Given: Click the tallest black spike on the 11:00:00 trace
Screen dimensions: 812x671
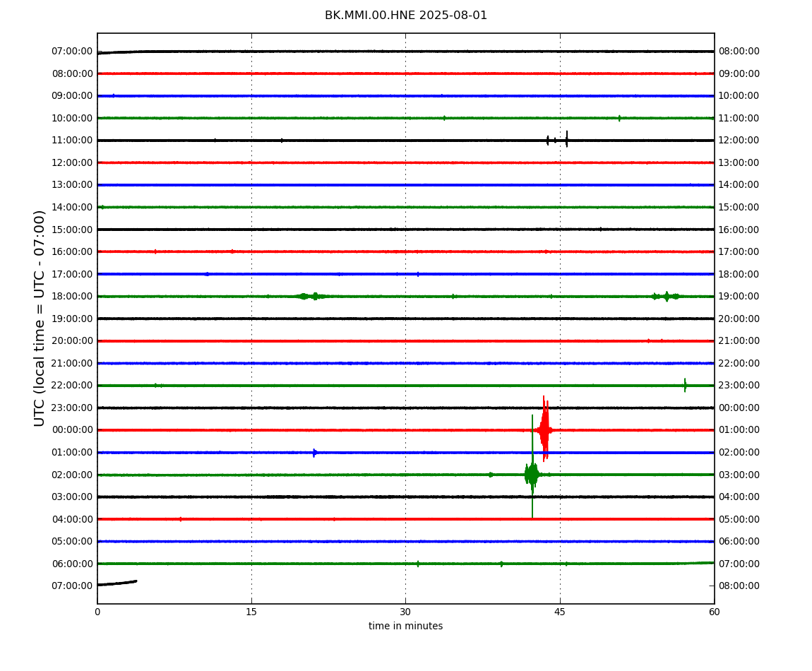Looking at the screenshot, I should tap(566, 139).
